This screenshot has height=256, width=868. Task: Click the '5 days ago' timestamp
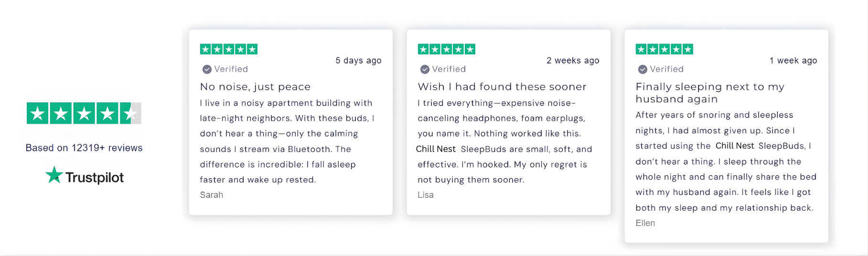point(358,61)
